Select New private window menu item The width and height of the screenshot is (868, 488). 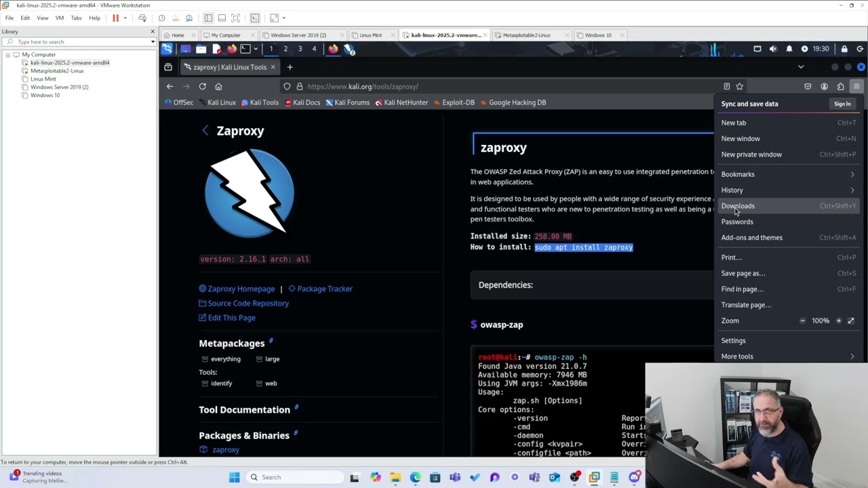point(788,155)
